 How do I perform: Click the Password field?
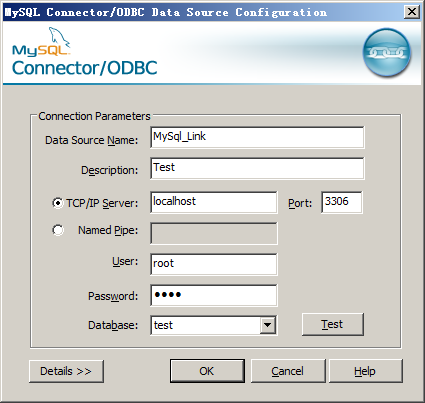click(x=214, y=295)
